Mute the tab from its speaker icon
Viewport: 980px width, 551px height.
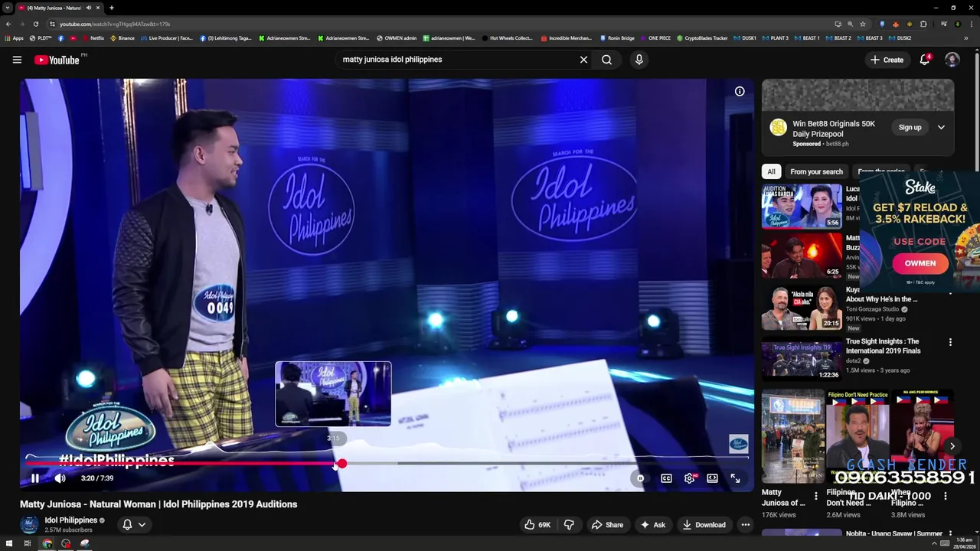(88, 8)
